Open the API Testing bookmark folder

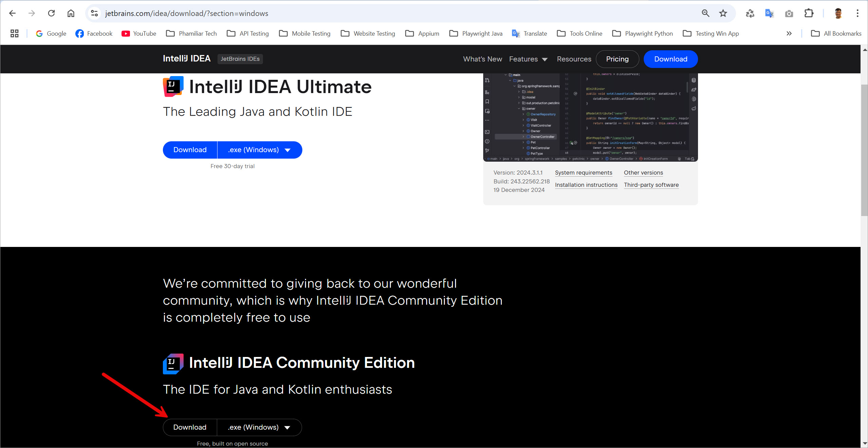pos(248,33)
